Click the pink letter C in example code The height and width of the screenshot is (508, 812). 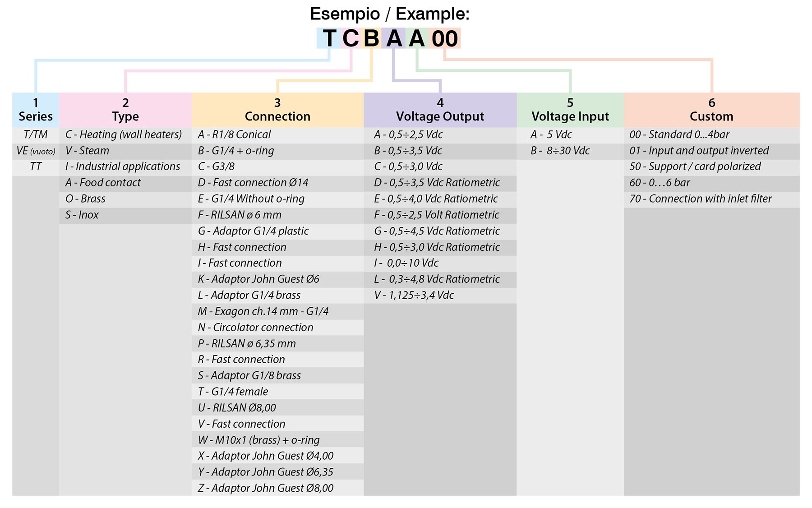[351, 38]
